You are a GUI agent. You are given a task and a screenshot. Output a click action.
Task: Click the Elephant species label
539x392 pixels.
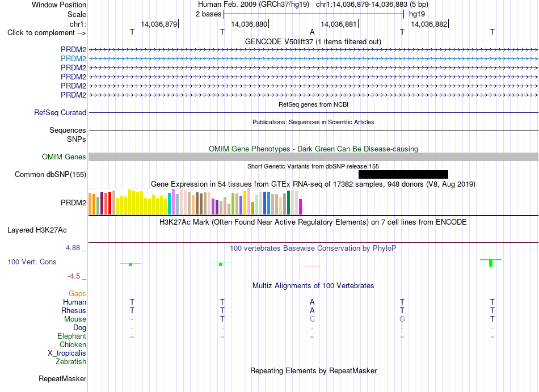(71, 336)
